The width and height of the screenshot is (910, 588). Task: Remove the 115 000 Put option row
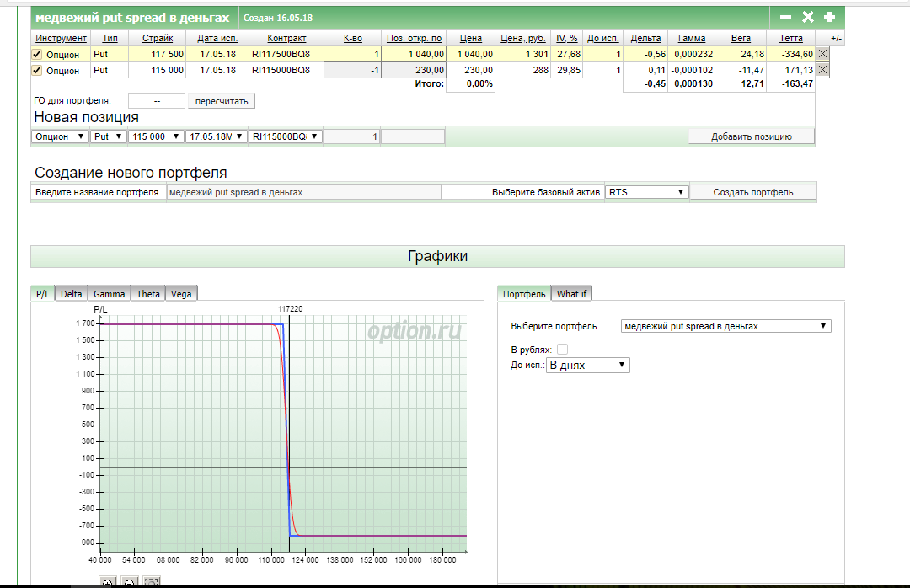823,70
